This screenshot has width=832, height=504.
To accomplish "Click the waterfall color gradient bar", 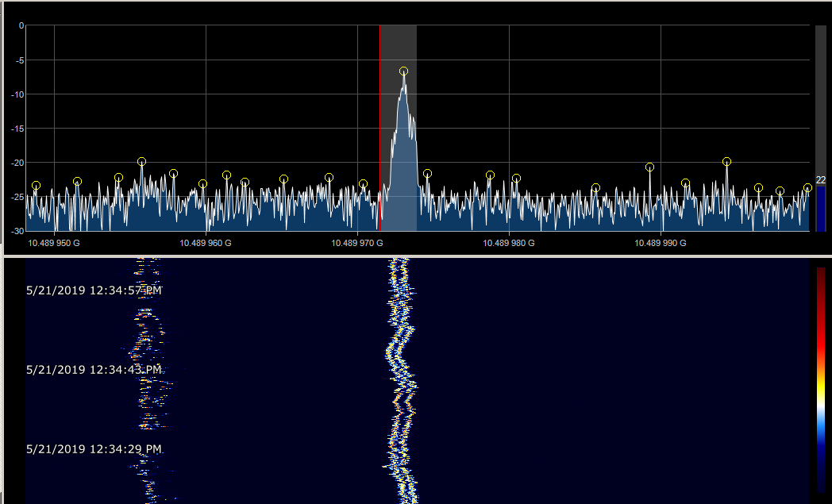I will point(821,380).
